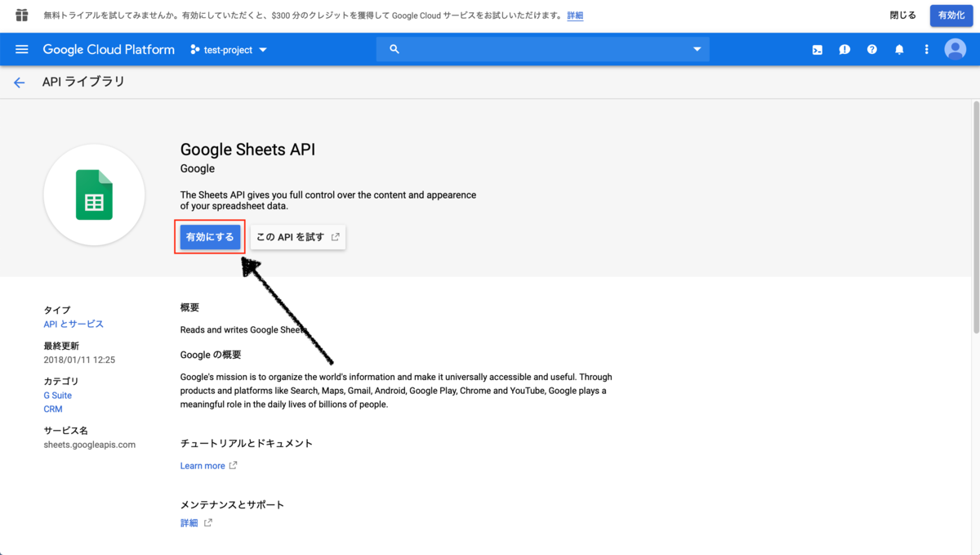Expand the search bar dropdown arrow
Image resolution: width=980 pixels, height=555 pixels.
(697, 50)
